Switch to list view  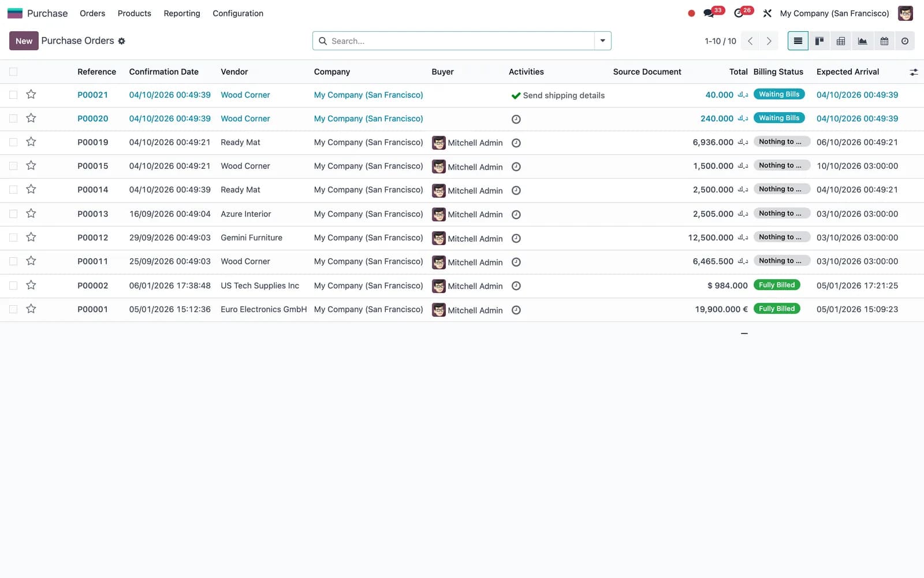tap(798, 41)
